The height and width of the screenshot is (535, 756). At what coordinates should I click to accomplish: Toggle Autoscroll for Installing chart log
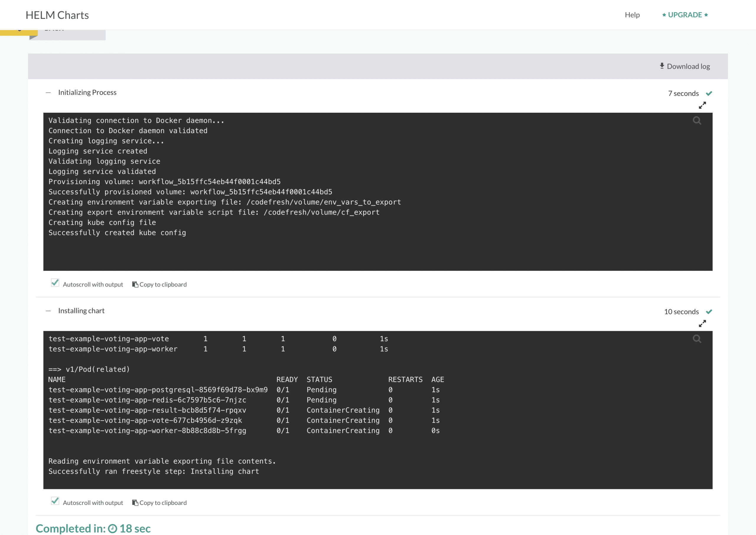tap(55, 501)
